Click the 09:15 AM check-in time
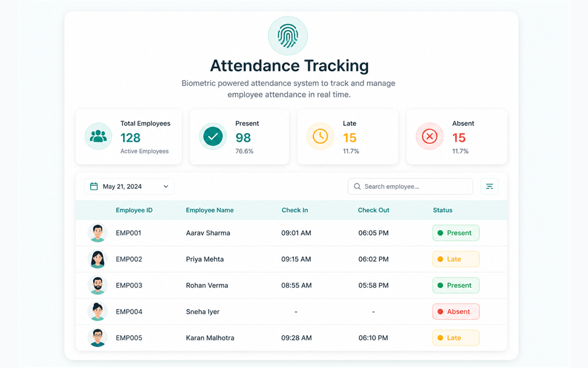Image resolution: width=588 pixels, height=368 pixels. (296, 259)
